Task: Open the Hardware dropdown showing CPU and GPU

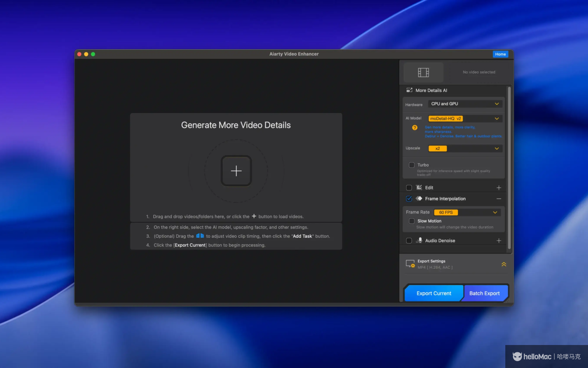Action: [465, 104]
